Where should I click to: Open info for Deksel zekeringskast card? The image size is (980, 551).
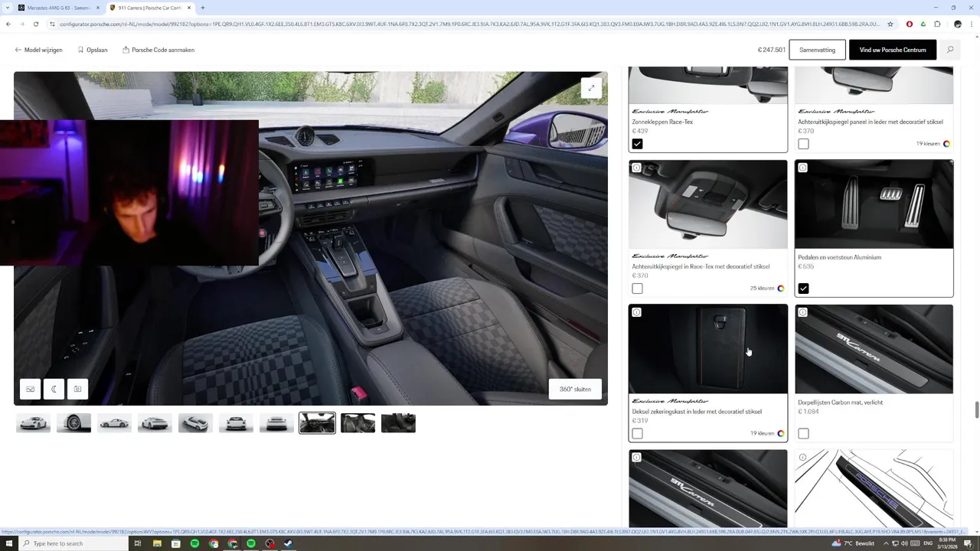(636, 312)
